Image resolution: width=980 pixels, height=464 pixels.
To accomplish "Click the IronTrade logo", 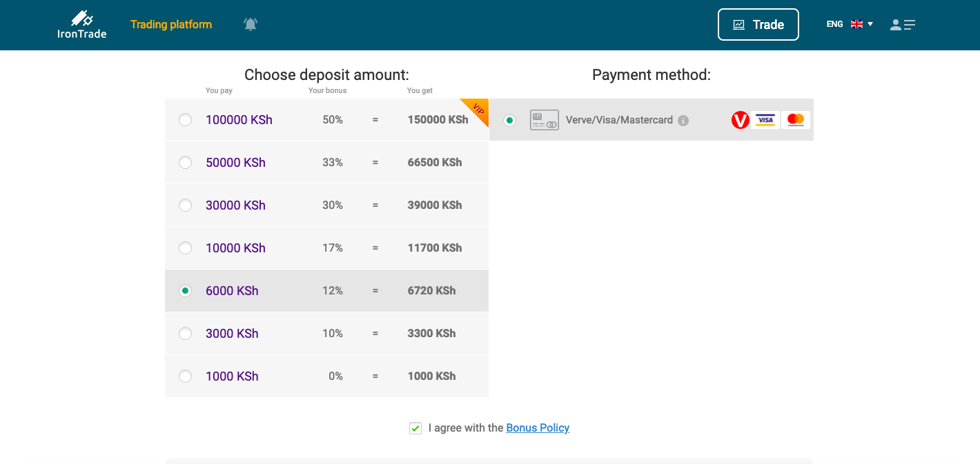I will (x=81, y=25).
